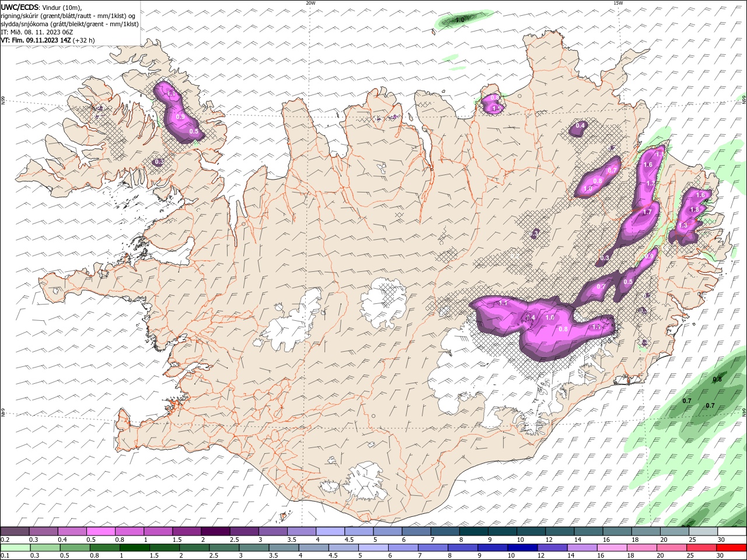Pick the bright red above-30 swatch in bottom scale
This screenshot has height=560, width=747.
point(731,548)
